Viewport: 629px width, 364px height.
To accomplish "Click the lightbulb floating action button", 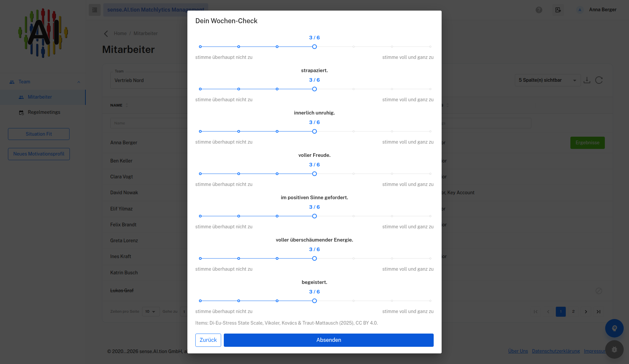I will point(614,328).
